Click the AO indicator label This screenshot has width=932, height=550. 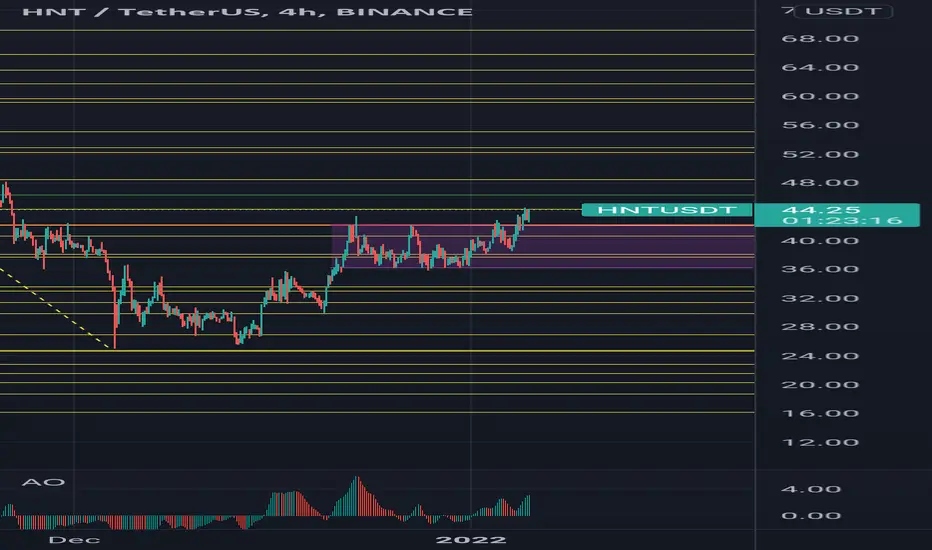tap(43, 482)
